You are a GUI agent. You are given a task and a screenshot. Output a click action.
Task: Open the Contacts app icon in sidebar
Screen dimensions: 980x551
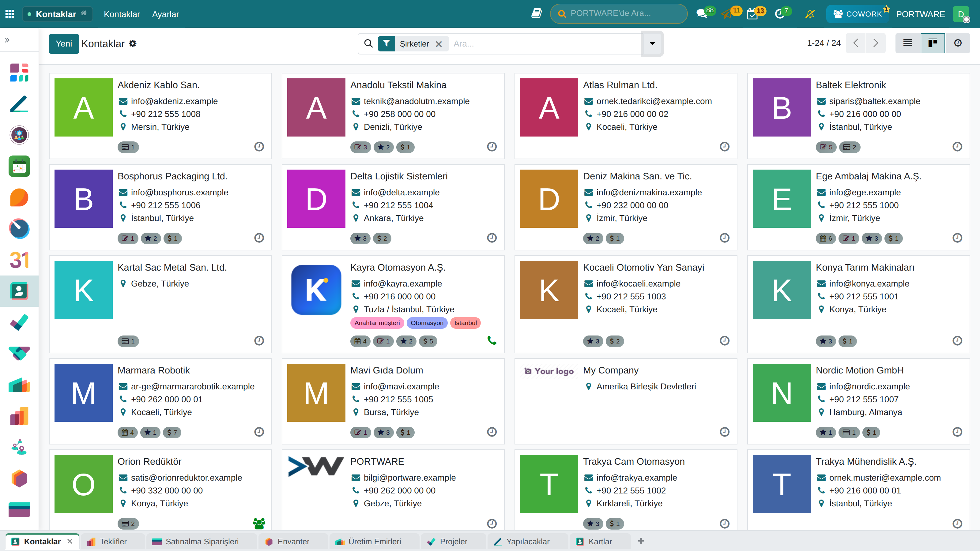click(x=19, y=291)
